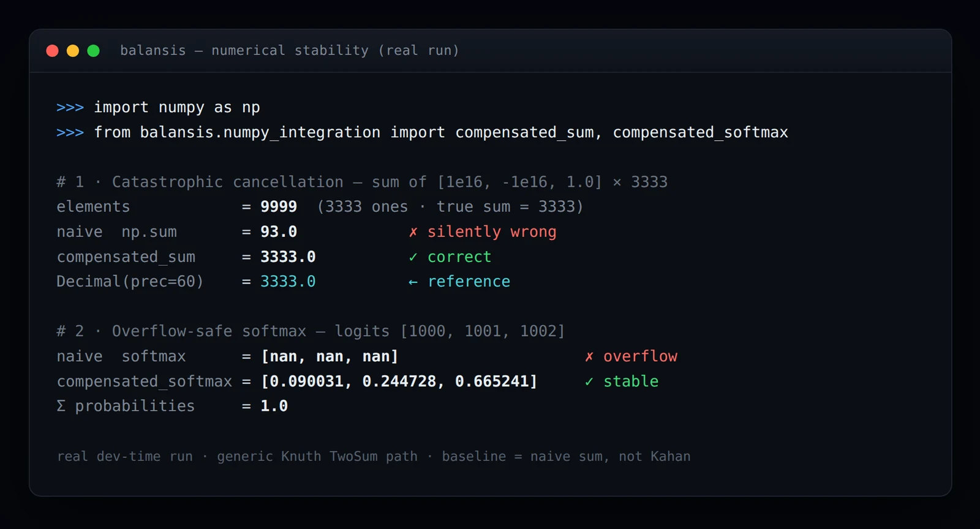Click the cyan Decimal value '3333.0'
This screenshot has height=529, width=980.
tap(288, 282)
